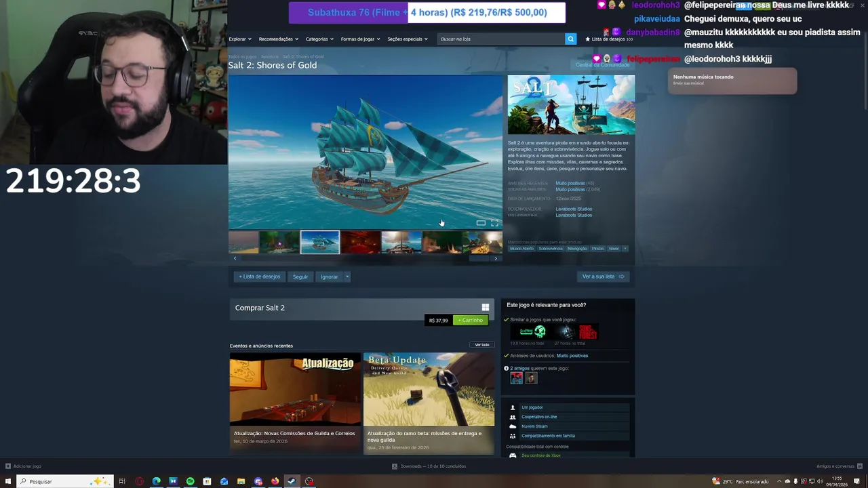
Task: Open second friend's avatar who wants this game
Action: tap(531, 378)
